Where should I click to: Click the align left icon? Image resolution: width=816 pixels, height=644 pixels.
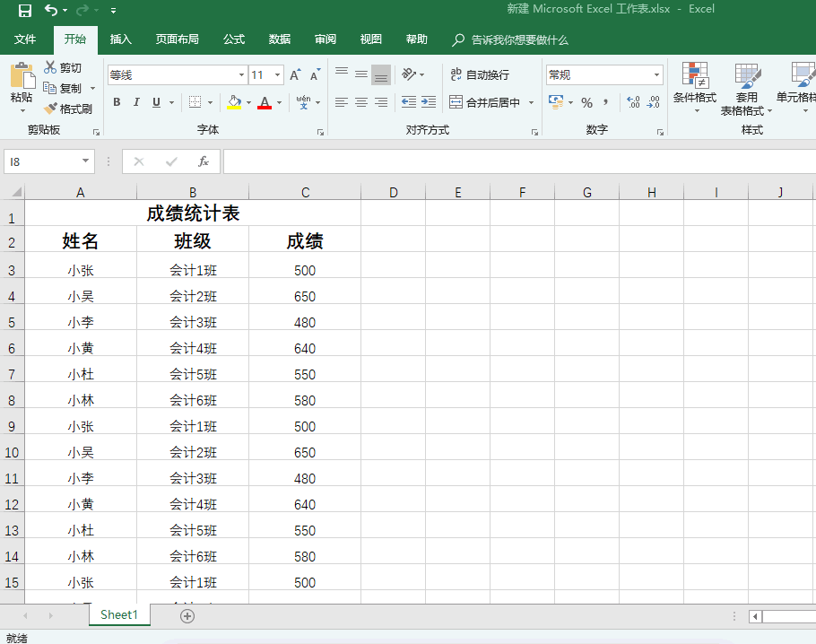point(342,102)
